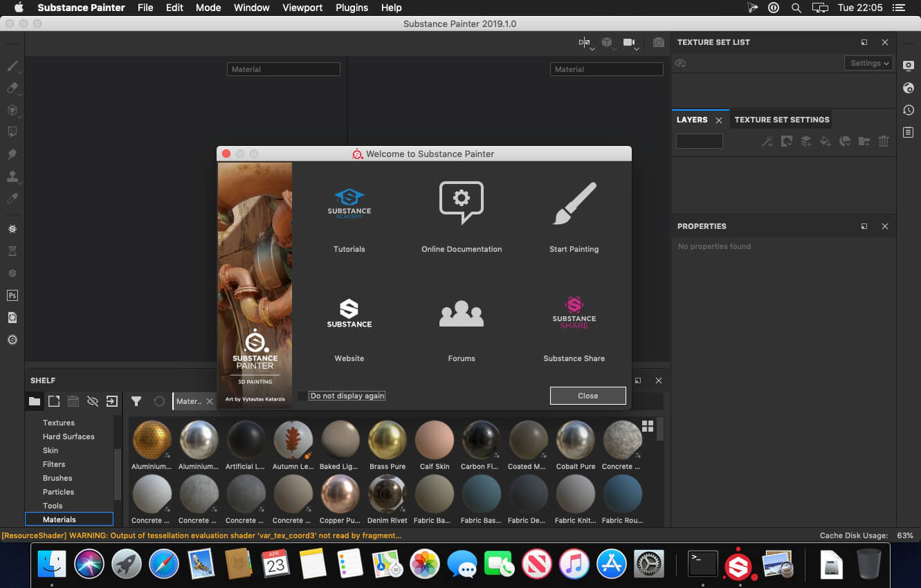The width and height of the screenshot is (921, 588).
Task: Select Hard Surfaces in the shelf category list
Action: [69, 437]
